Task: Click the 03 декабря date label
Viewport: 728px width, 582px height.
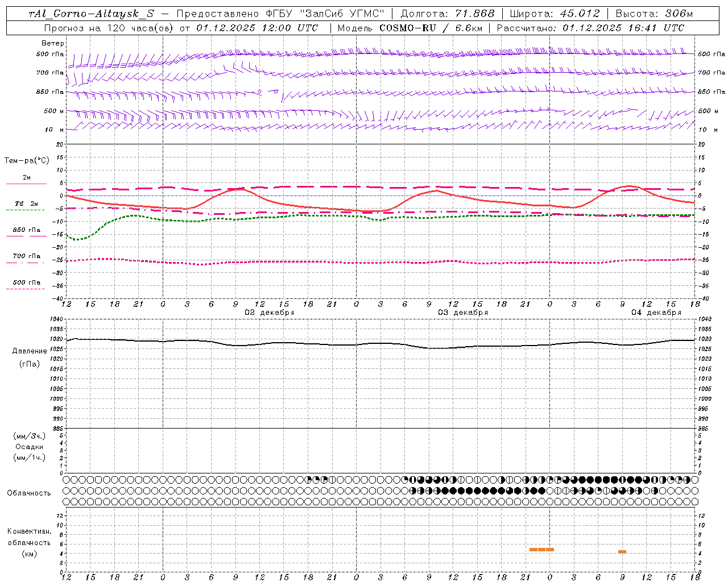Action: [x=463, y=313]
